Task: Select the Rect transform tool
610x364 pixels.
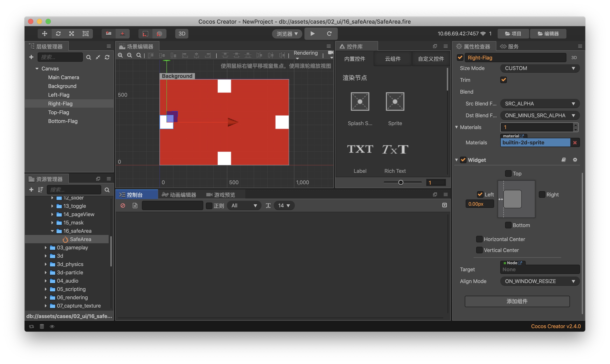Action: click(85, 34)
